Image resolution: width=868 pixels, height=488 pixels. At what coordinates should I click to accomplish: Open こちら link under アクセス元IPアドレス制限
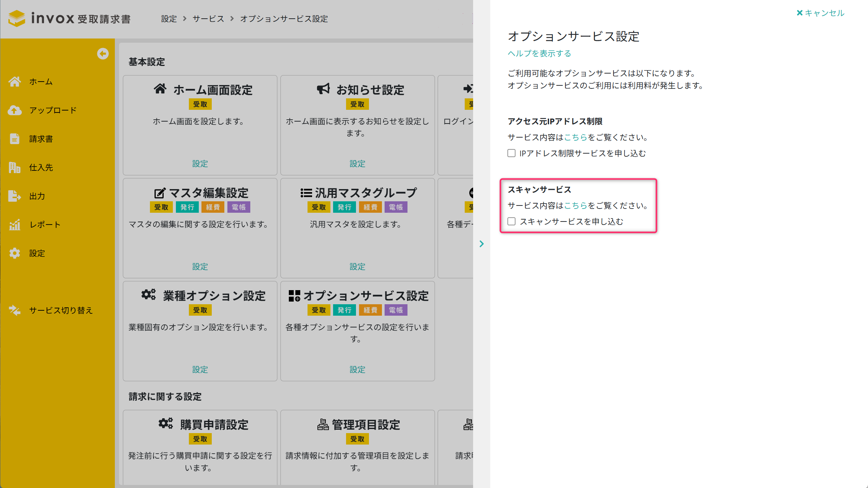575,137
